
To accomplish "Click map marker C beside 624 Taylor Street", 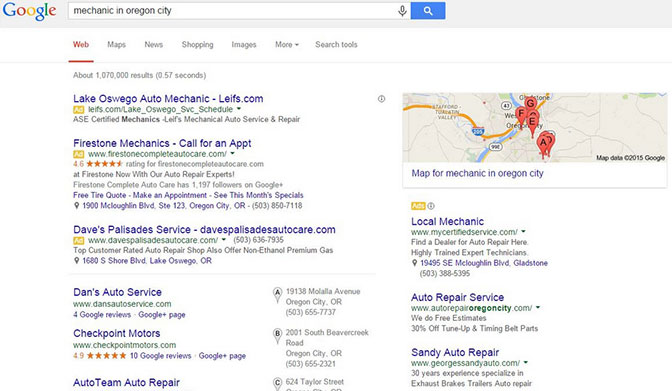I will click(x=277, y=384).
